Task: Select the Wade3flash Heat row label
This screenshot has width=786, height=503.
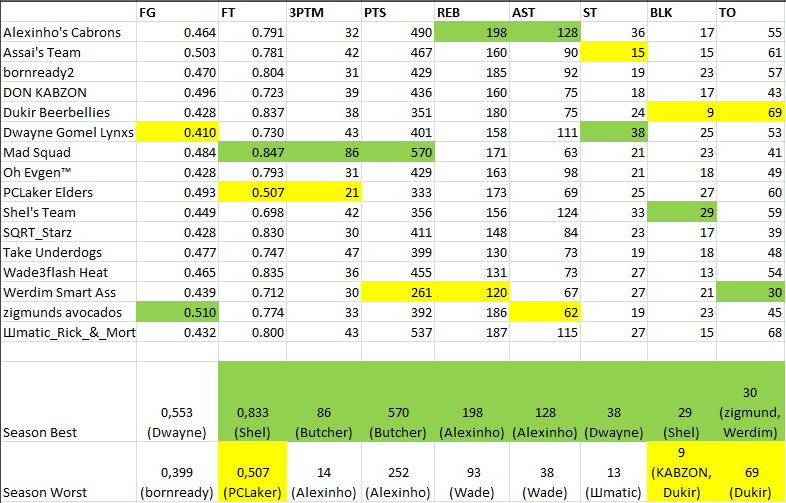Action: (69, 272)
